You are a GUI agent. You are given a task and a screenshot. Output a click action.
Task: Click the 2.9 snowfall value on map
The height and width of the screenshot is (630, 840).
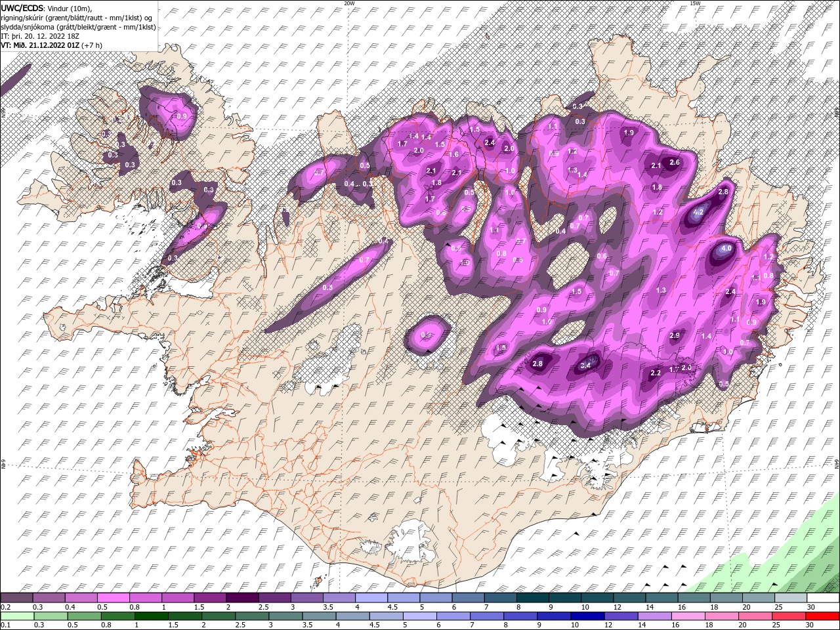pyautogui.click(x=675, y=335)
